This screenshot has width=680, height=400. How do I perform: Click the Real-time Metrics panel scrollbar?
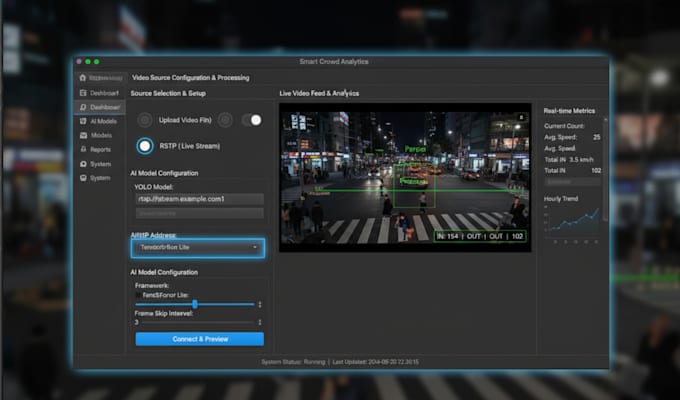[605, 169]
